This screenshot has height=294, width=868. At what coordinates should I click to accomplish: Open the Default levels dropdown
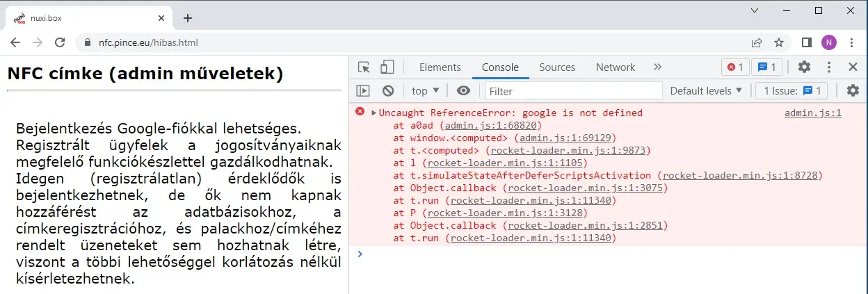point(706,90)
